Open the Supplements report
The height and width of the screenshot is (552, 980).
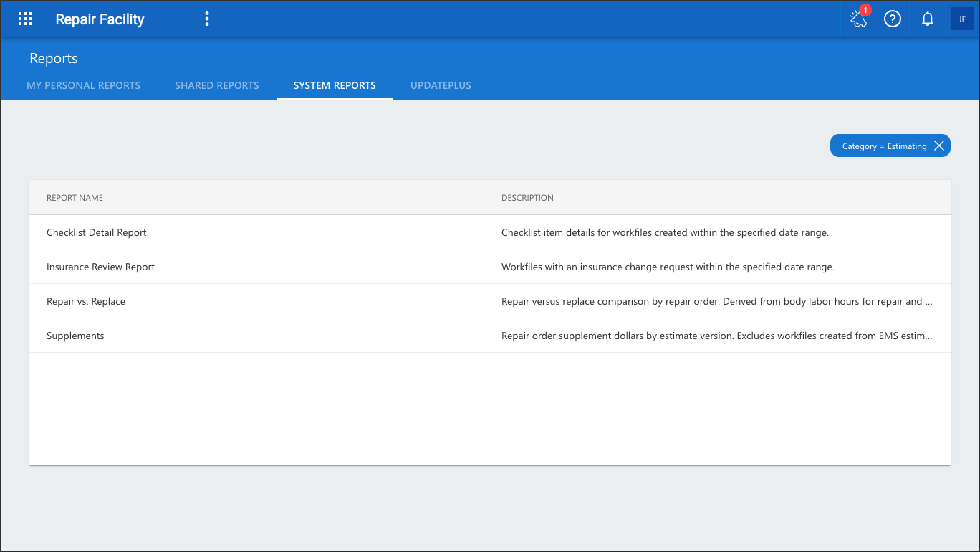coord(75,336)
